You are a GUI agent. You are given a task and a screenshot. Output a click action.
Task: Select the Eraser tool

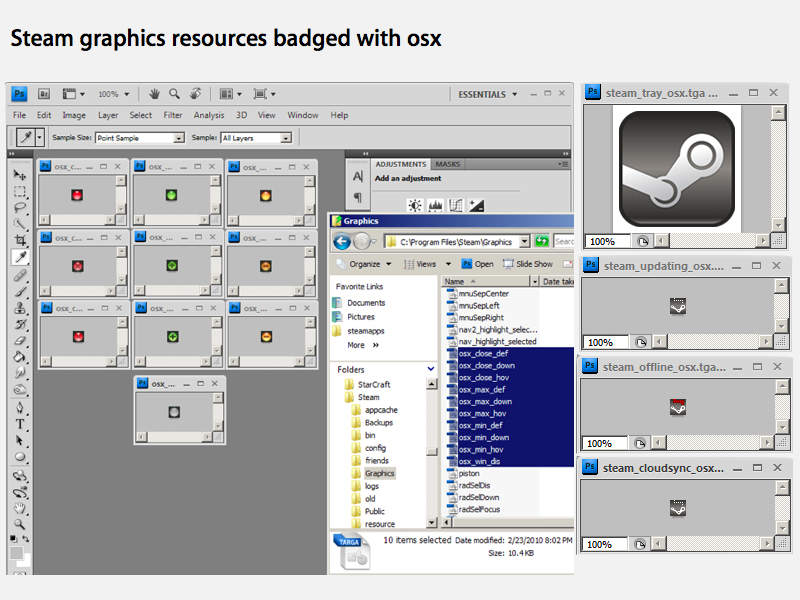[19, 341]
